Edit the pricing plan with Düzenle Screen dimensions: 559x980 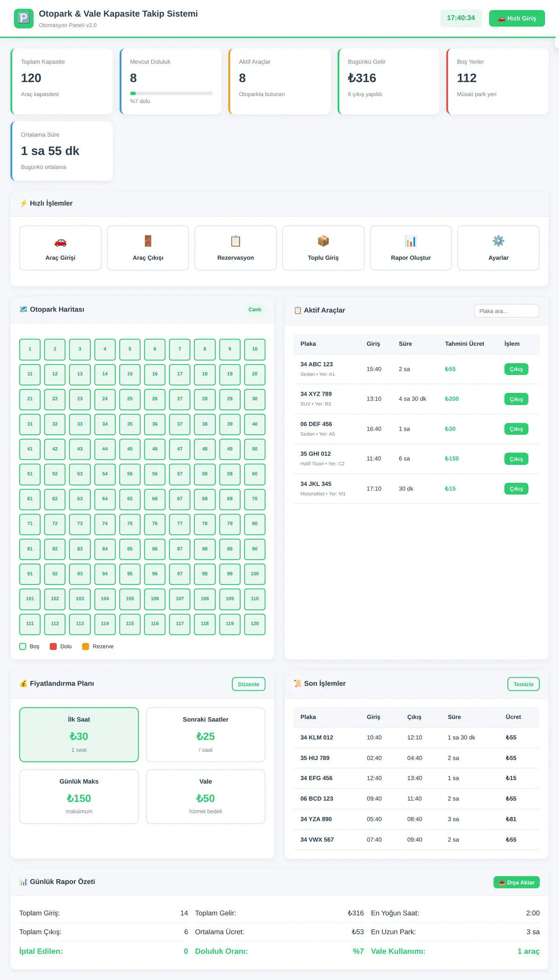pos(249,684)
